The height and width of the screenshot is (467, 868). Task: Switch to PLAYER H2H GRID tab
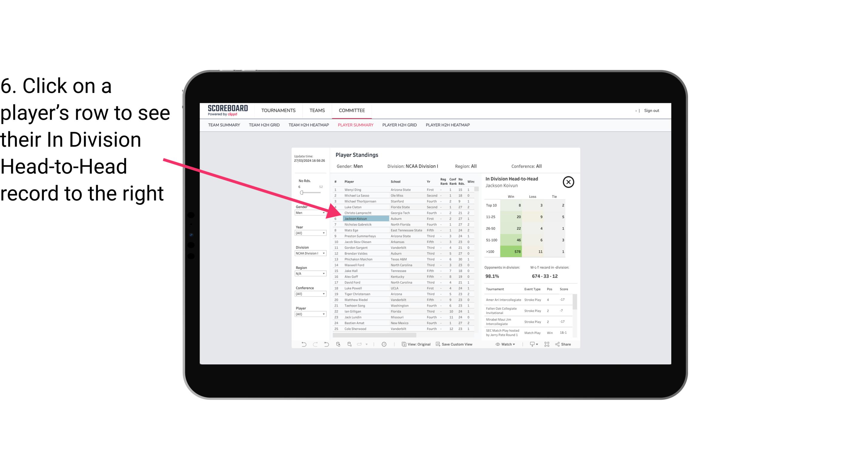[x=398, y=125]
